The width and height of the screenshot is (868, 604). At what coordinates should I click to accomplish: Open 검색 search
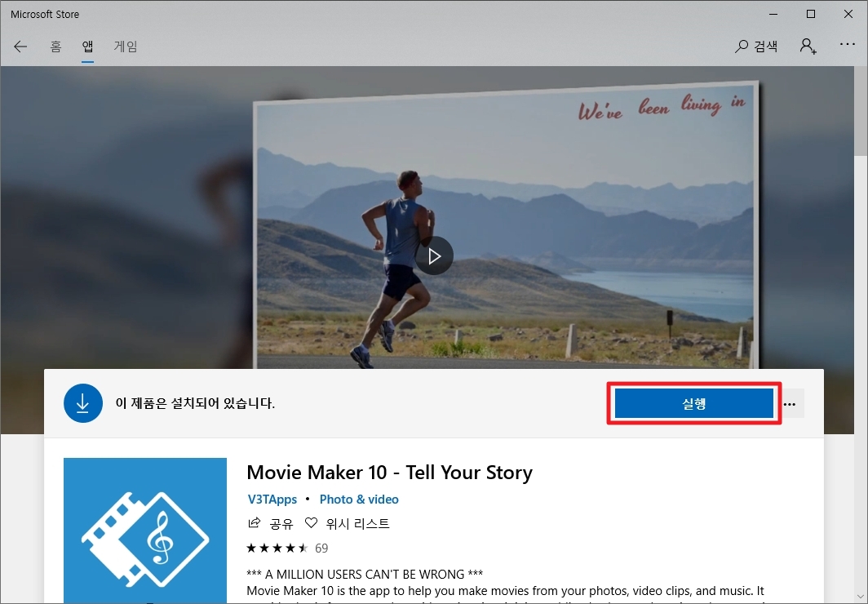[756, 47]
